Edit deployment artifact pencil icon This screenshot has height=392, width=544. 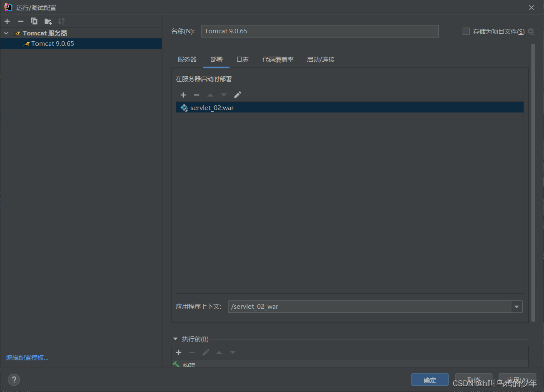tap(237, 95)
